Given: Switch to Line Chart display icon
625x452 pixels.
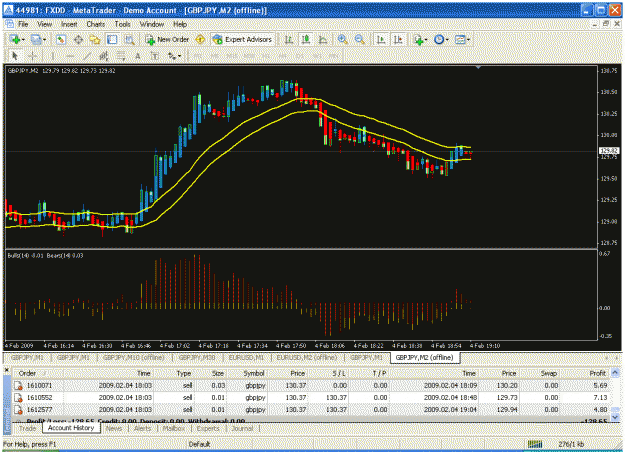Looking at the screenshot, I should (323, 39).
